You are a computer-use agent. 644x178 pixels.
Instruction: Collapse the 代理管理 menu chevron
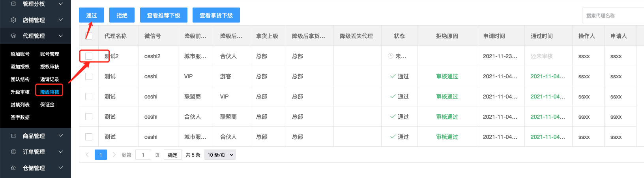click(61, 36)
